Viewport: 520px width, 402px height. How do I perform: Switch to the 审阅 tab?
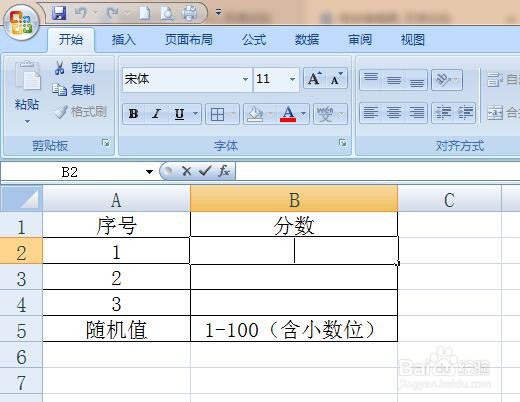pyautogui.click(x=360, y=40)
